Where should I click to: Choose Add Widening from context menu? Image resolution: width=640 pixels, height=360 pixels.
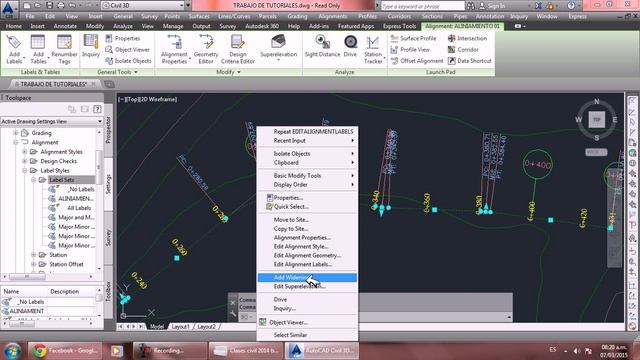[x=307, y=278]
